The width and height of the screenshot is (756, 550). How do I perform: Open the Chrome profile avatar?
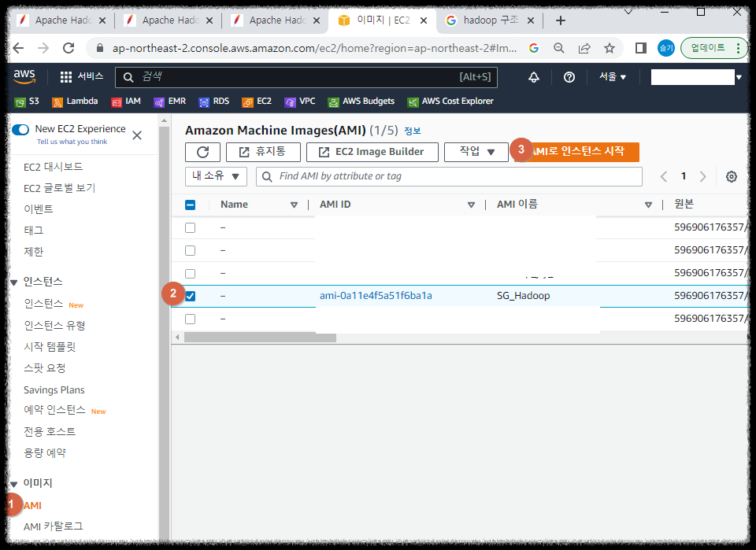pyautogui.click(x=666, y=48)
